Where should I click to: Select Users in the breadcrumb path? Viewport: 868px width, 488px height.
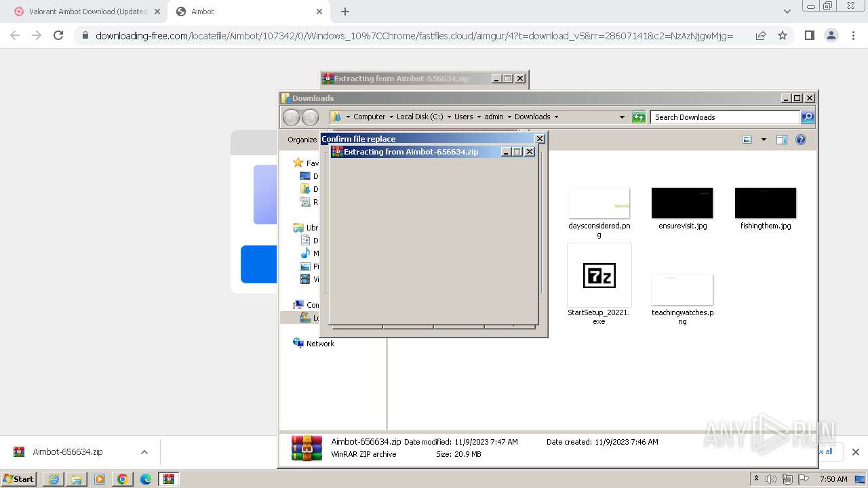pyautogui.click(x=464, y=117)
